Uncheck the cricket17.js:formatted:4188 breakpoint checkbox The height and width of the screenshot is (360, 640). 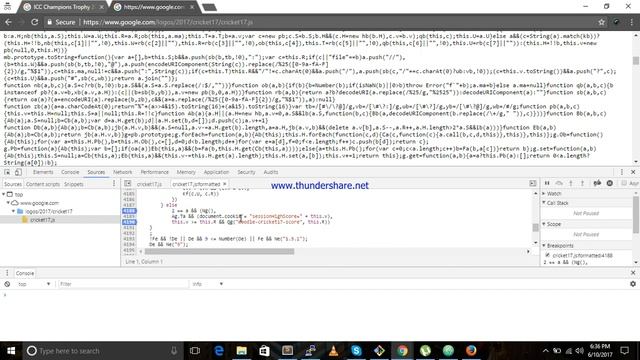click(x=548, y=255)
